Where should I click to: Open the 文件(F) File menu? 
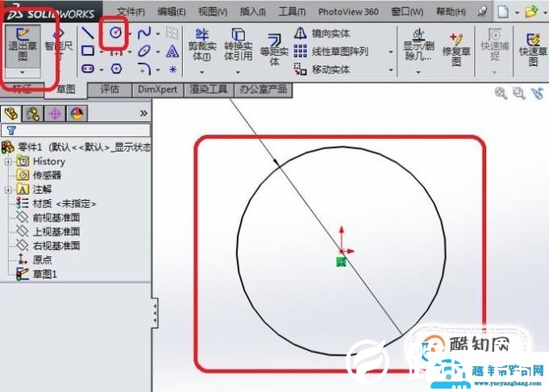(131, 12)
